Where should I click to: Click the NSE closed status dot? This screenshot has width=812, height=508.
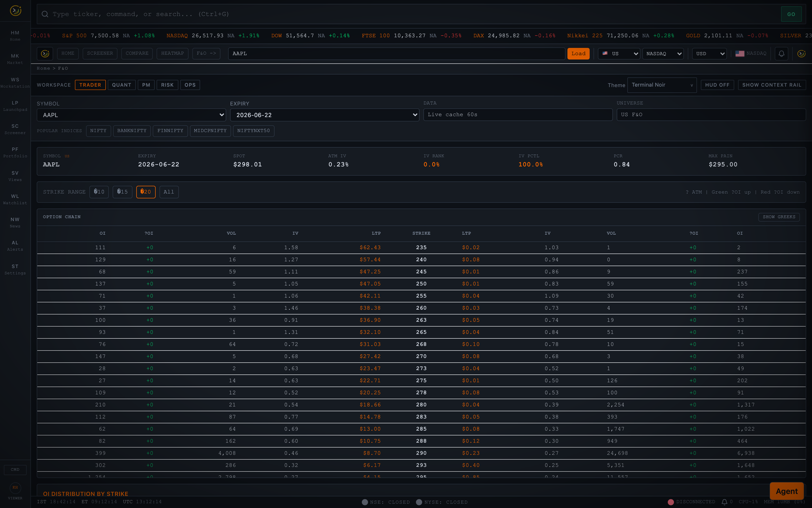click(365, 502)
